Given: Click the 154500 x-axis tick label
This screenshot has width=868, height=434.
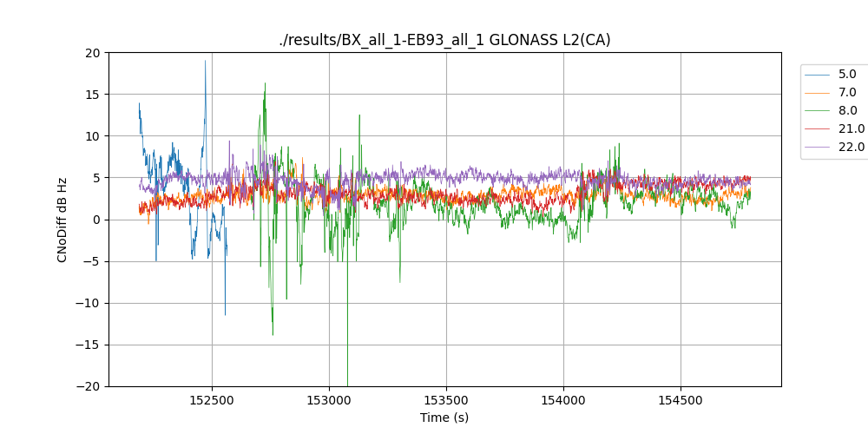Looking at the screenshot, I should [680, 400].
